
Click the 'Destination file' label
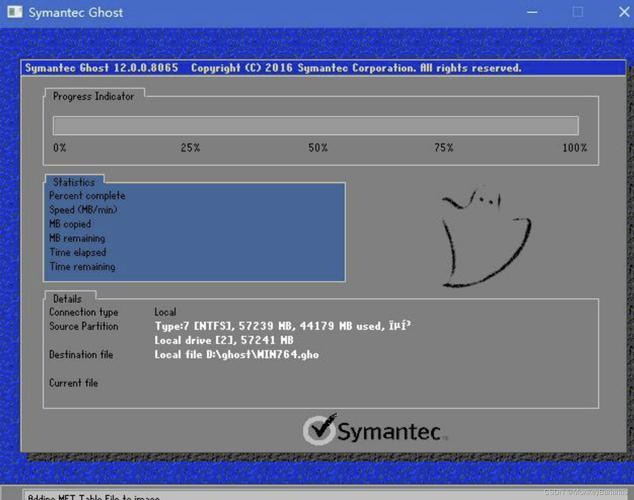[x=81, y=354]
